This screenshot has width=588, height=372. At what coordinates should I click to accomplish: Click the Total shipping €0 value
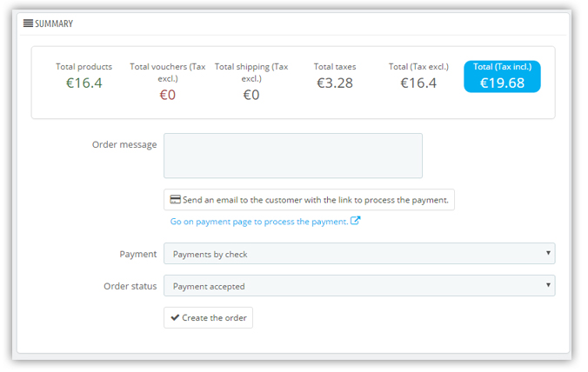pyautogui.click(x=251, y=95)
